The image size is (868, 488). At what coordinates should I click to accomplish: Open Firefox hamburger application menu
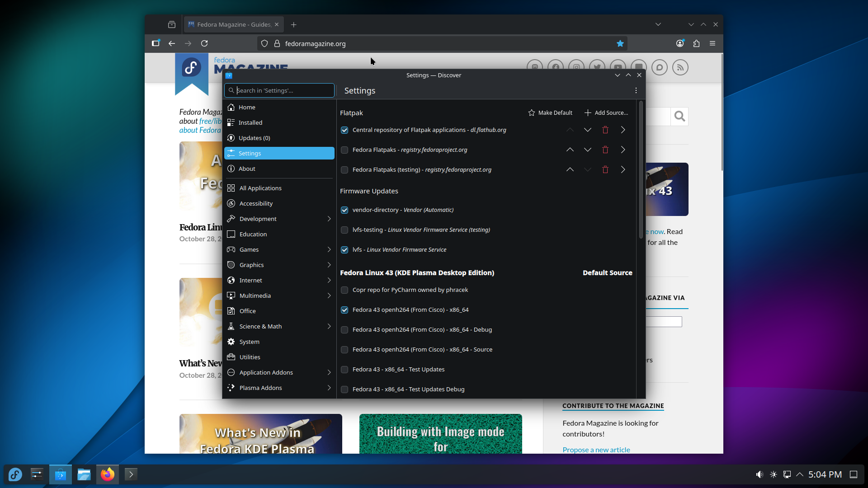click(x=712, y=44)
